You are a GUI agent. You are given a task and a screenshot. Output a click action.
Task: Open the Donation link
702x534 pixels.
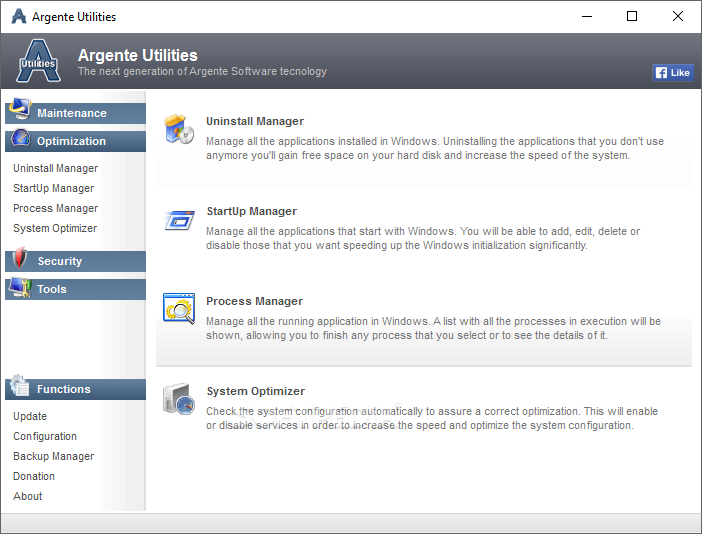(x=34, y=476)
